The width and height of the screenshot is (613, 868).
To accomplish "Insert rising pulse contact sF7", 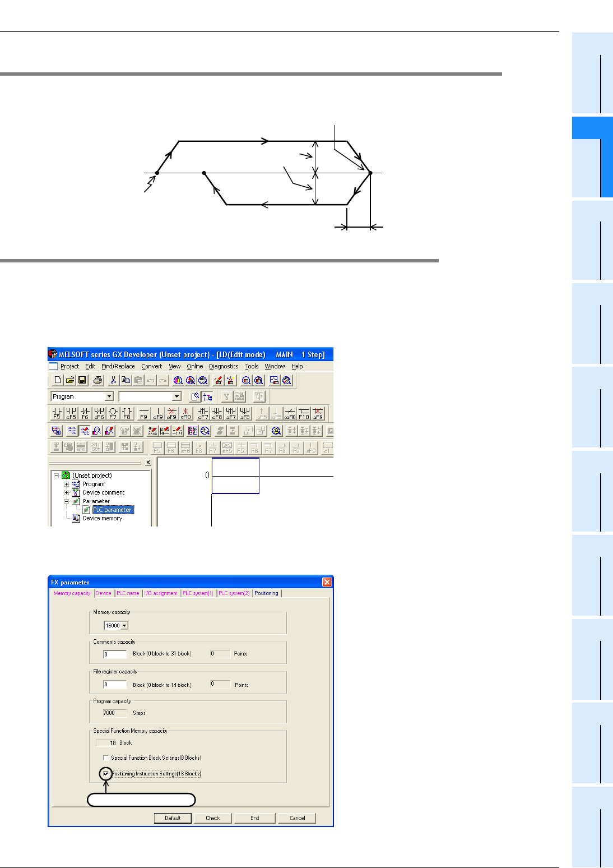I will 203,413.
